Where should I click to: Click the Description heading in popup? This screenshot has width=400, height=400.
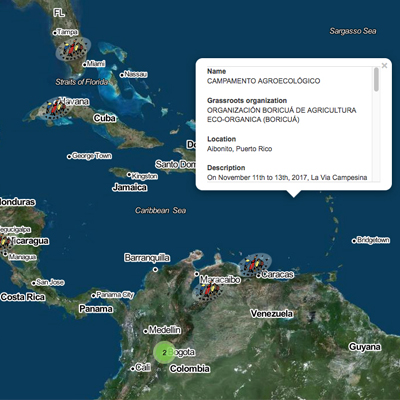(x=226, y=168)
